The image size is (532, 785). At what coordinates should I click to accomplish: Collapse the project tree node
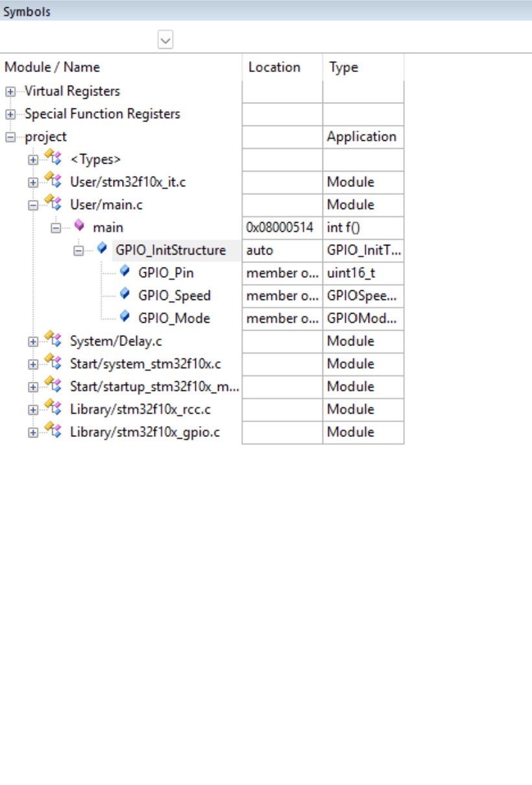click(x=10, y=137)
